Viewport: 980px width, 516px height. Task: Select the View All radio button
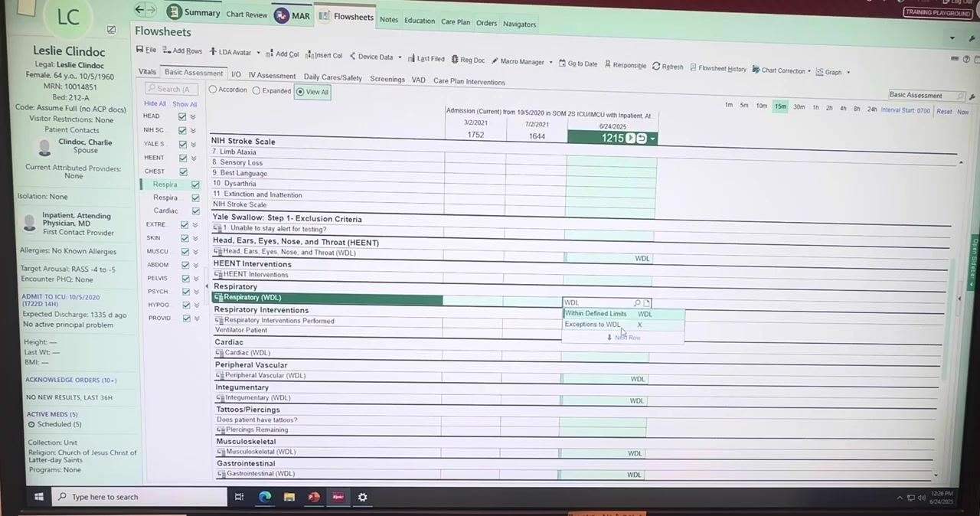[x=300, y=92]
